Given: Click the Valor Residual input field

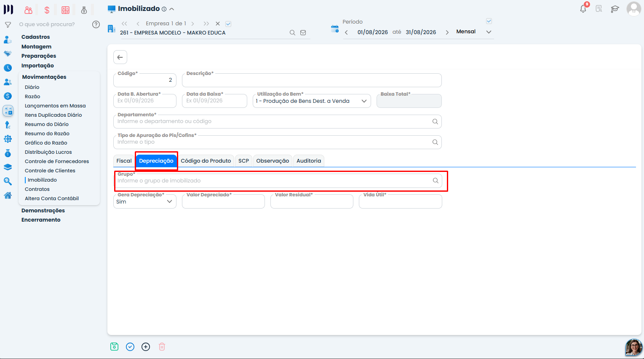Looking at the screenshot, I should (x=312, y=201).
